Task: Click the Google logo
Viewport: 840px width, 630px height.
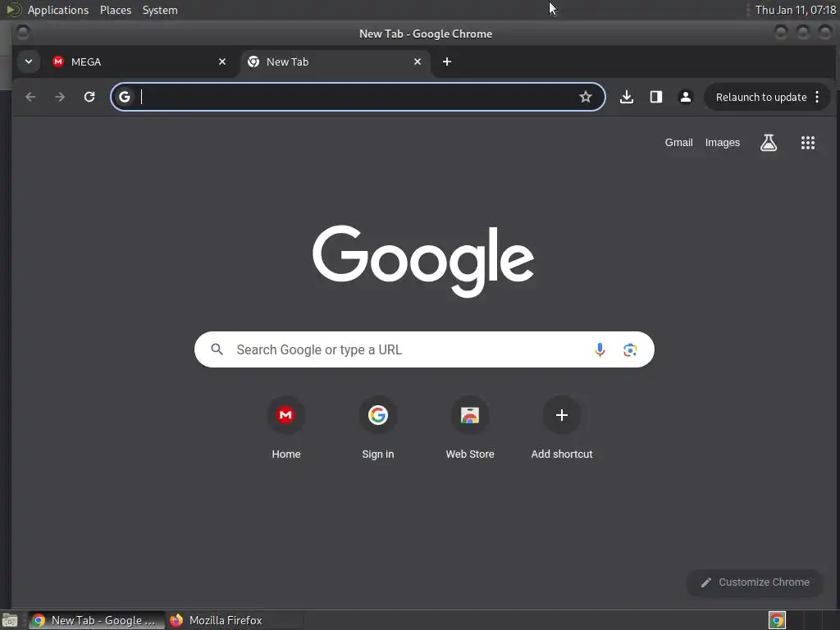Action: point(423,260)
